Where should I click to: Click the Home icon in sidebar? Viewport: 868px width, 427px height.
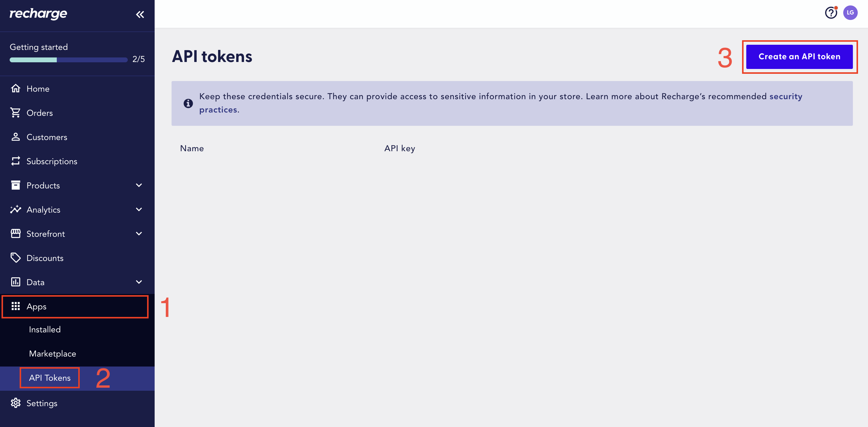pos(15,88)
